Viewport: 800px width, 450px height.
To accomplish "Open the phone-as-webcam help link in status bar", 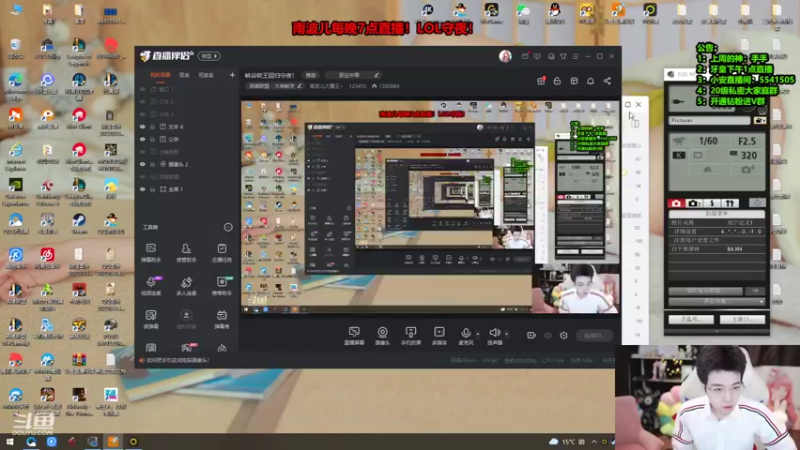I will pyautogui.click(x=178, y=360).
